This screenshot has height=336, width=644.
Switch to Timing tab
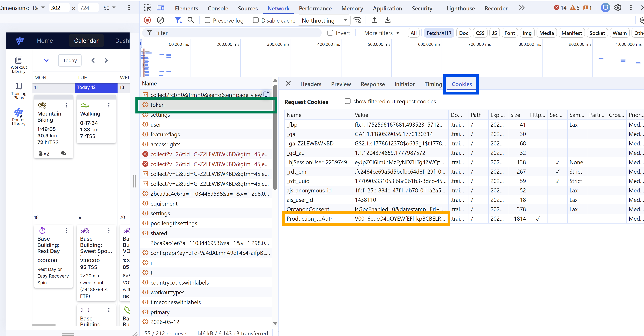pyautogui.click(x=433, y=84)
